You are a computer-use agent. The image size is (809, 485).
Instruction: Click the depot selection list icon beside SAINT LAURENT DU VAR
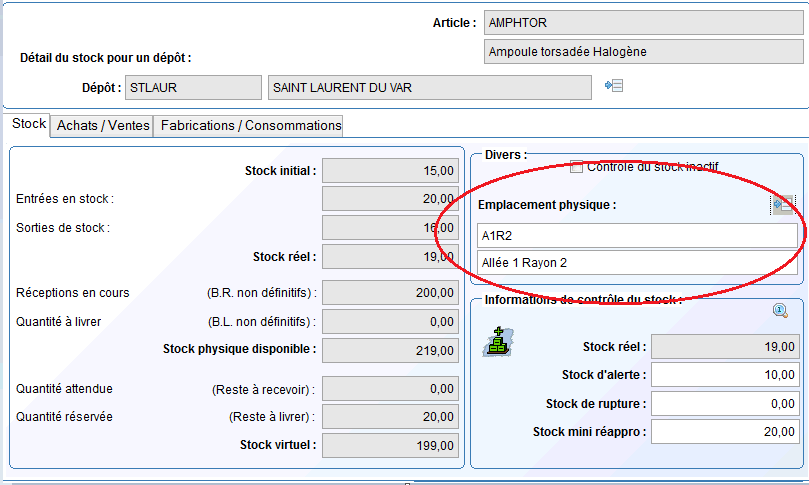point(614,87)
